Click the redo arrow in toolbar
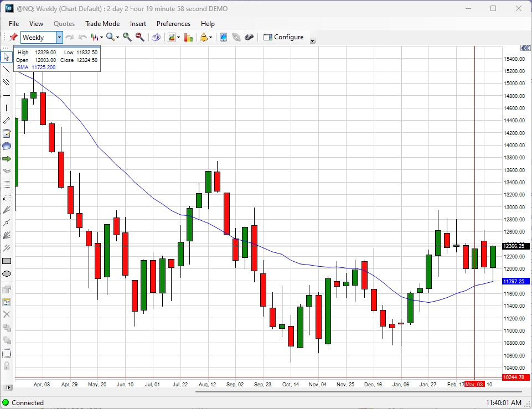 click(x=70, y=37)
